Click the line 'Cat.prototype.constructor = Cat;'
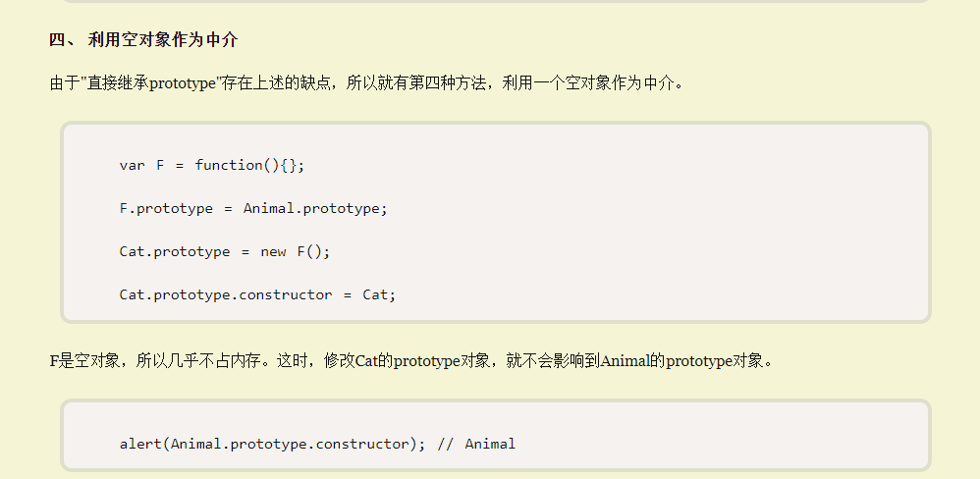980x479 pixels. pos(257,294)
